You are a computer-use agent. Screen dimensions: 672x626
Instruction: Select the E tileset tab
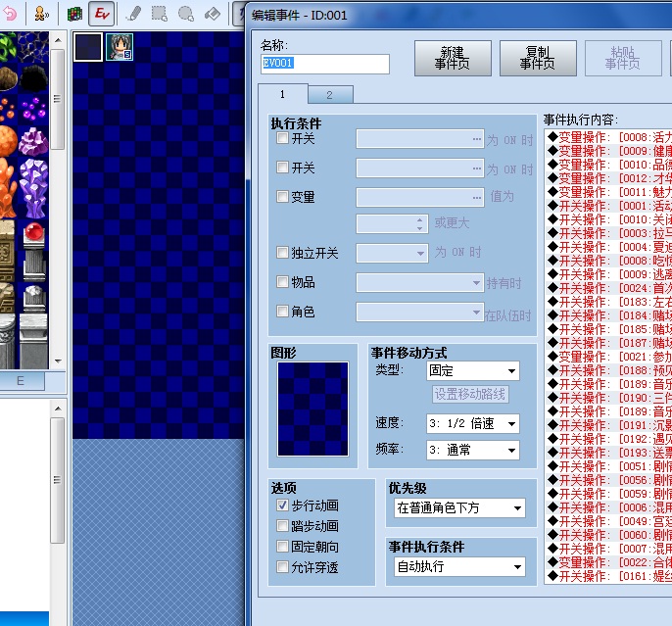(x=21, y=381)
